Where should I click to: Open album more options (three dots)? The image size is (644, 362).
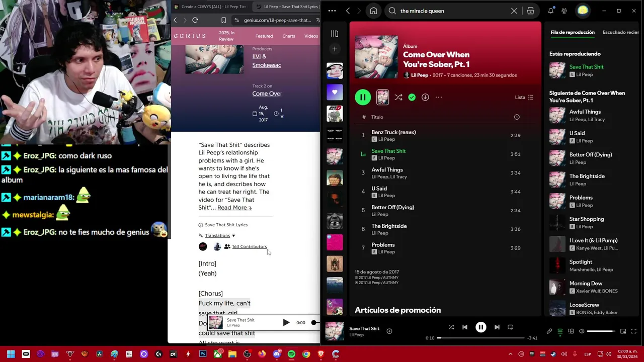point(439,97)
